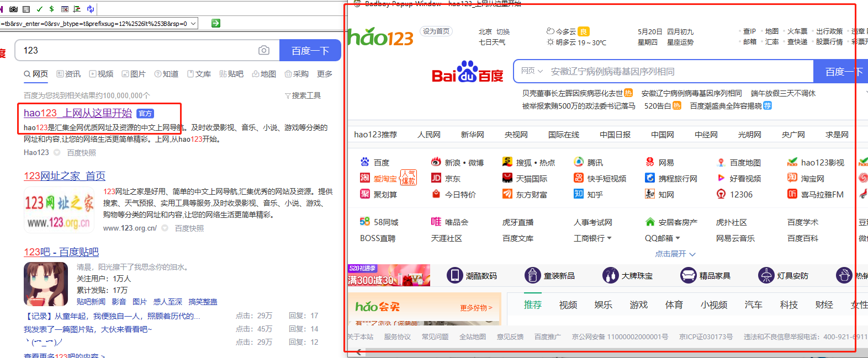Click the Baidu logo on hao123 page
This screenshot has height=358, width=868.
click(468, 72)
